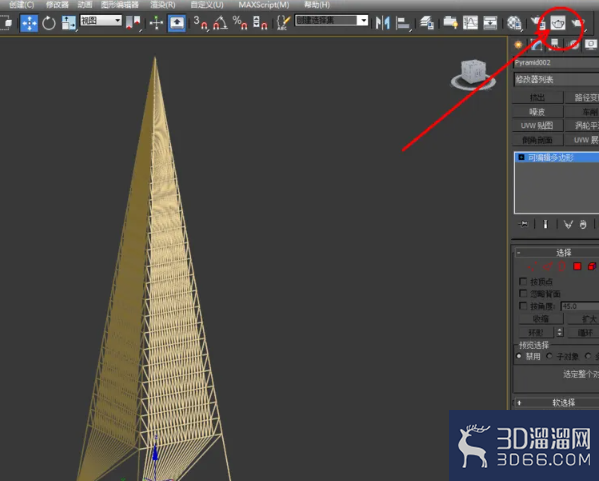This screenshot has height=481, width=599.
Task: Open the 修改器 menu
Action: (57, 5)
